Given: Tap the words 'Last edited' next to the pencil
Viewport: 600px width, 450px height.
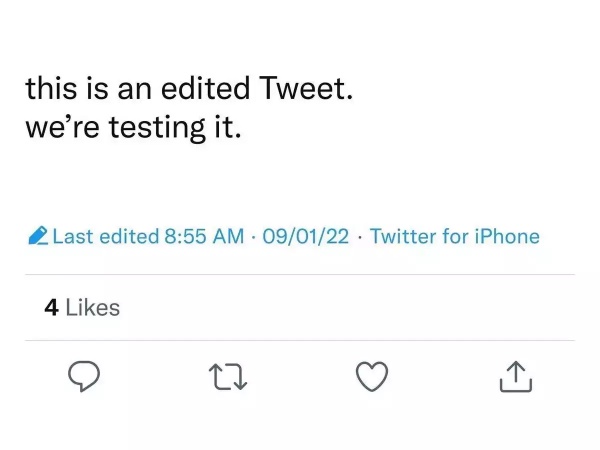Looking at the screenshot, I should point(105,237).
